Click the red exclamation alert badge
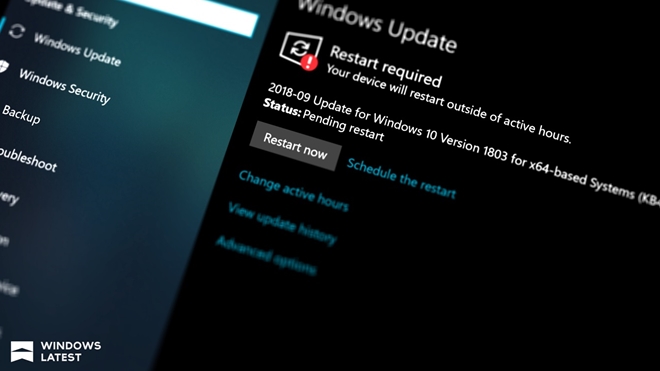This screenshot has width=660, height=371. (x=309, y=62)
